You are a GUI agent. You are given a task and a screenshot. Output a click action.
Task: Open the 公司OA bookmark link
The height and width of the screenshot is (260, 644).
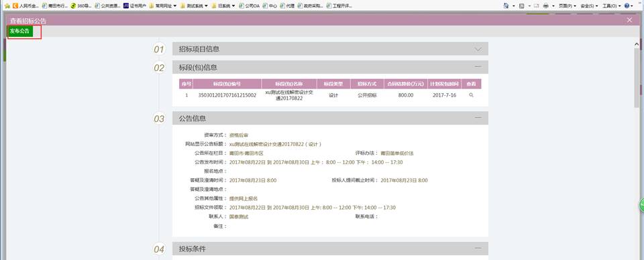250,6
